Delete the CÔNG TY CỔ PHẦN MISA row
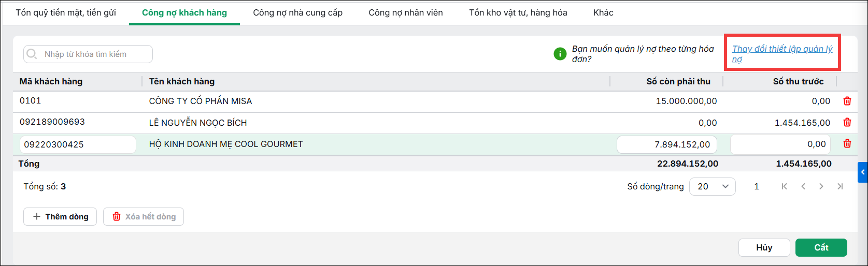868x266 pixels. pos(847,101)
